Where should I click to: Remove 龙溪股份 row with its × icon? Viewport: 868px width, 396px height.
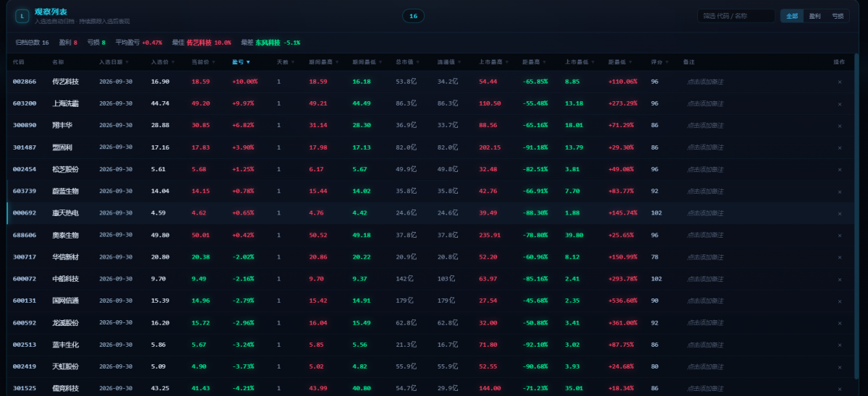click(839, 323)
